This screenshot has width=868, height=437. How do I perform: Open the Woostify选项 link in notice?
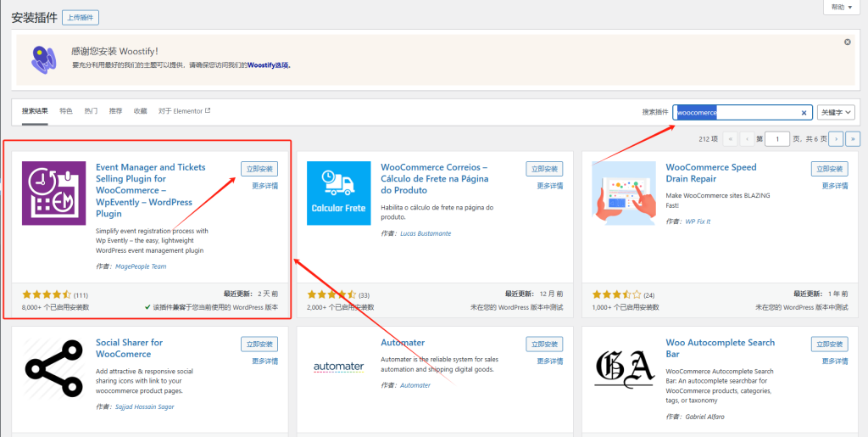[x=269, y=65]
